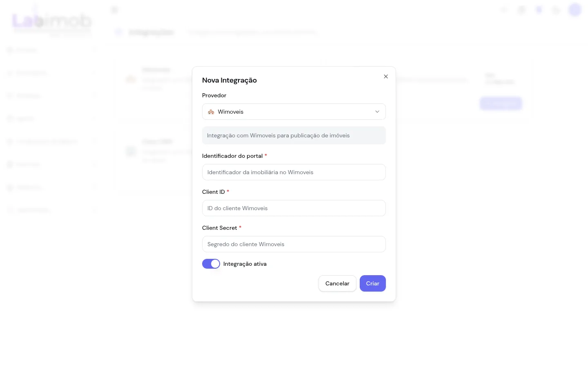Open the round purple user avatar

(575, 10)
